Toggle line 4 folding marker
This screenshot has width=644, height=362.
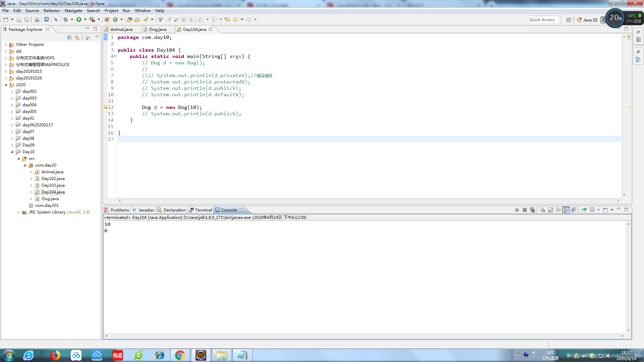click(x=115, y=56)
